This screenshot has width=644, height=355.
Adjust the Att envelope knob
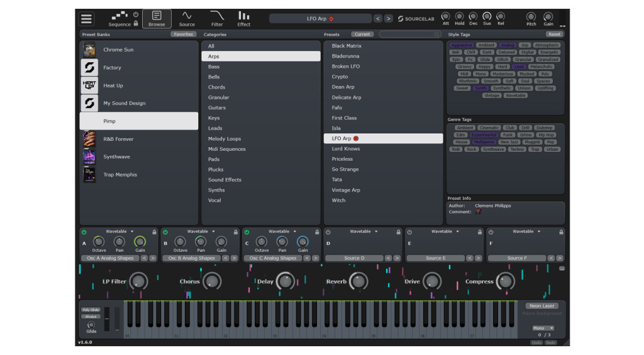click(x=446, y=16)
